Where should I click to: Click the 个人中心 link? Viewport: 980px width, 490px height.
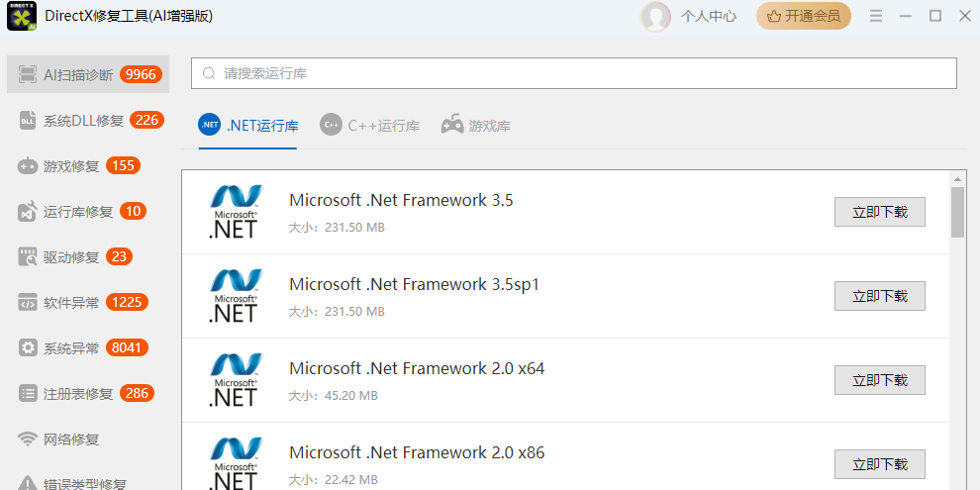[x=709, y=16]
